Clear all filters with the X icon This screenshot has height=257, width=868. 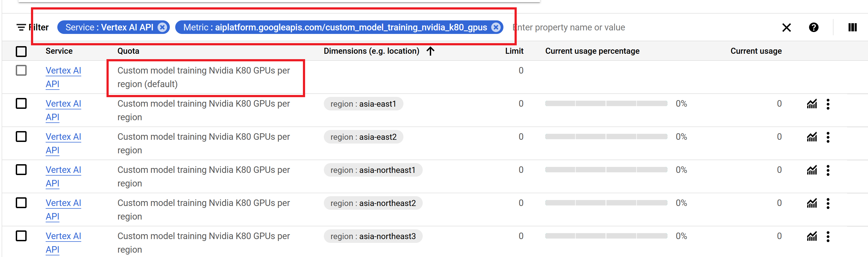coord(786,27)
